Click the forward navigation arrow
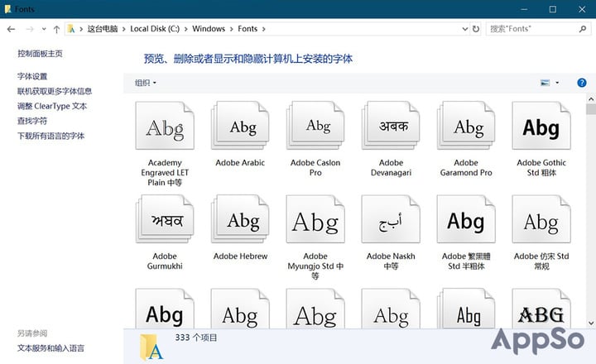The image size is (596, 364). coord(30,29)
